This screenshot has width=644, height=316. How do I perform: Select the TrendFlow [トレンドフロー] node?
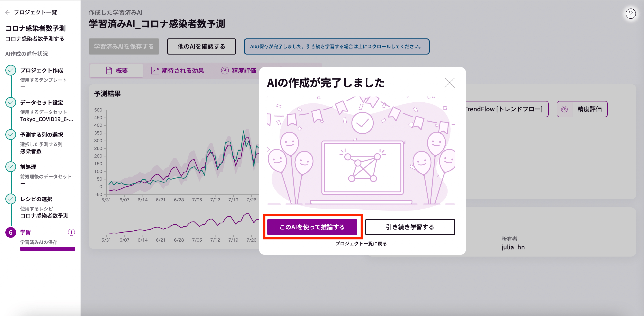(x=504, y=109)
